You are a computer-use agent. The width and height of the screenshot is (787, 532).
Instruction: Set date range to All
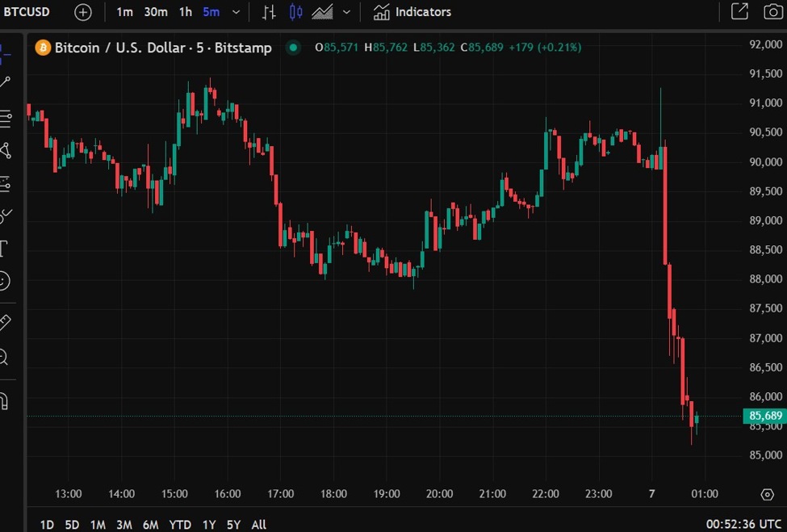pos(258,525)
